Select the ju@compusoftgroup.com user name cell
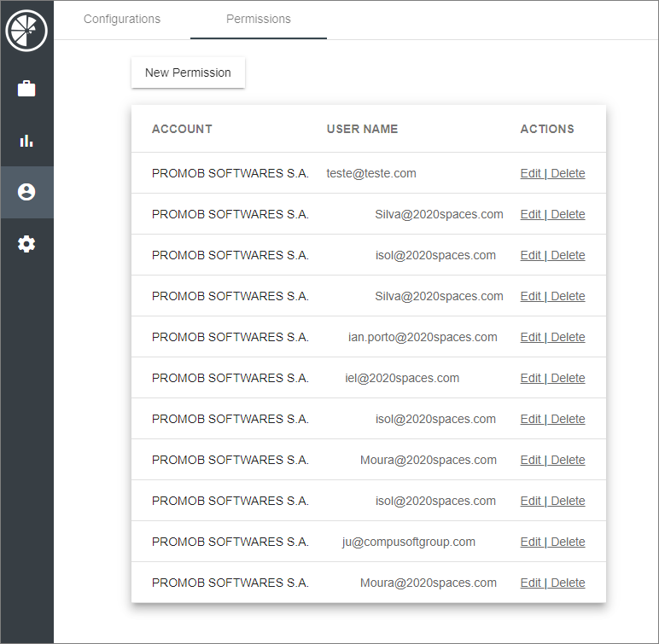 (x=409, y=542)
